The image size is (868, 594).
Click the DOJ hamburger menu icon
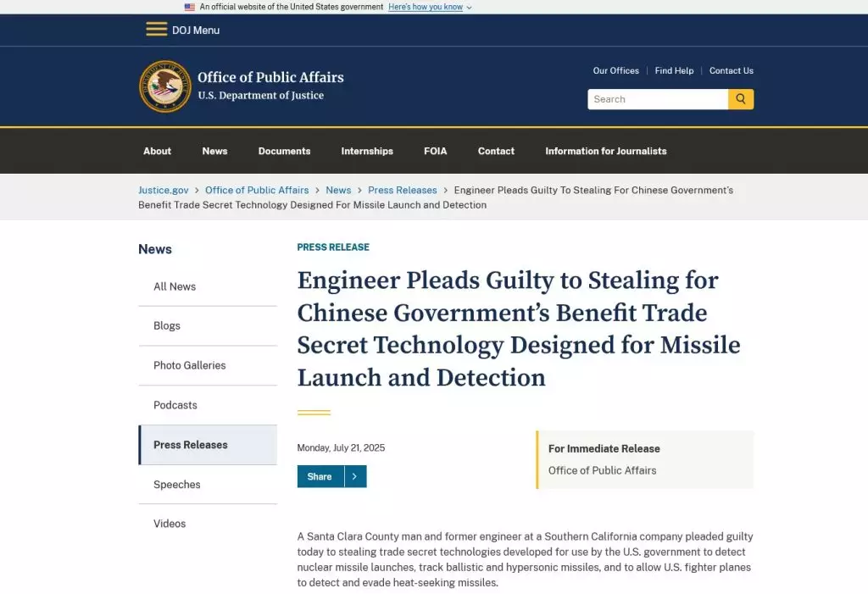156,30
